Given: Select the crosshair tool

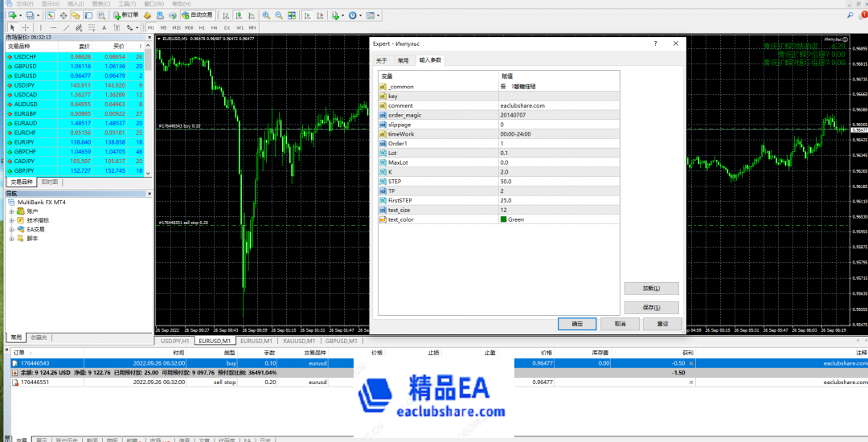Looking at the screenshot, I should point(26,27).
